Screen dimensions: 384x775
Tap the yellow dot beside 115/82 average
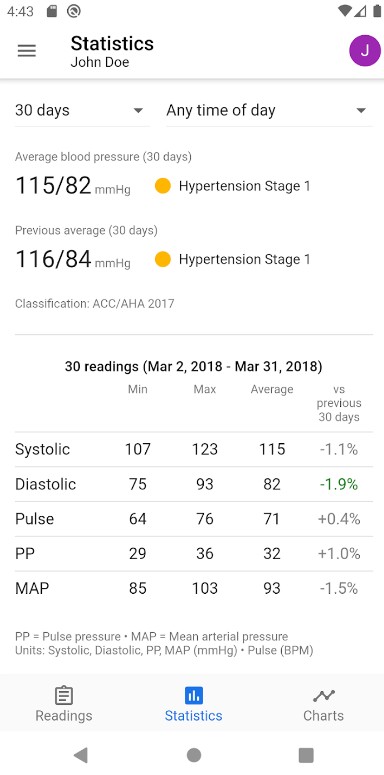(163, 186)
